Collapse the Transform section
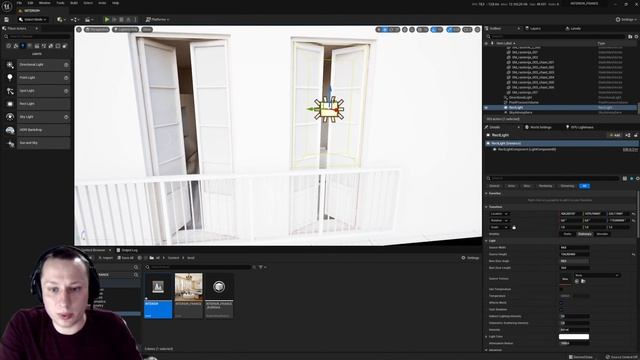This screenshot has width=640, height=360. click(487, 207)
